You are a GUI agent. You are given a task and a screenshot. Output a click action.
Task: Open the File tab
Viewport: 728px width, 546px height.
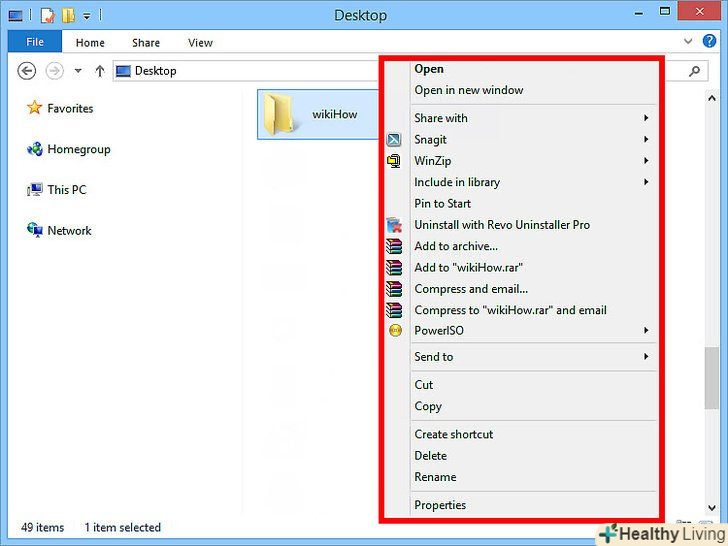35,42
